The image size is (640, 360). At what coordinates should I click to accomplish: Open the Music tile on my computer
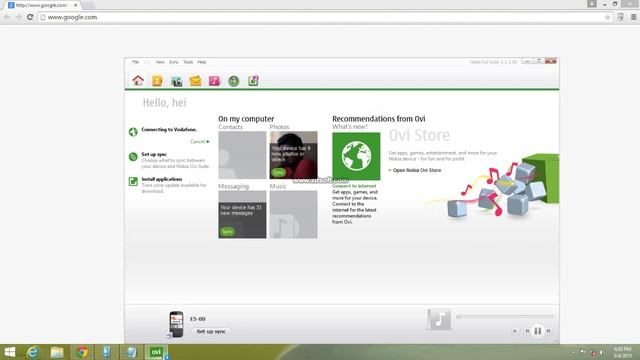(x=293, y=214)
